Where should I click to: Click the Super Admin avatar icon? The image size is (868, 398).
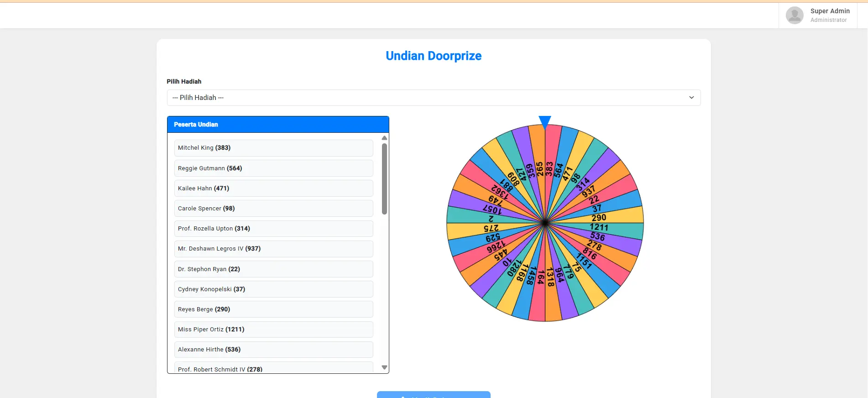794,16
